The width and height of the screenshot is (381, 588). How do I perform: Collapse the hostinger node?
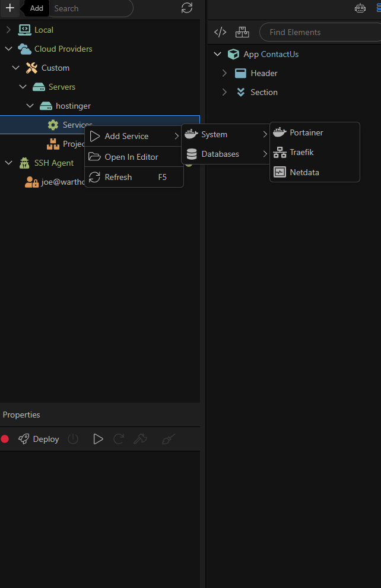tap(30, 106)
